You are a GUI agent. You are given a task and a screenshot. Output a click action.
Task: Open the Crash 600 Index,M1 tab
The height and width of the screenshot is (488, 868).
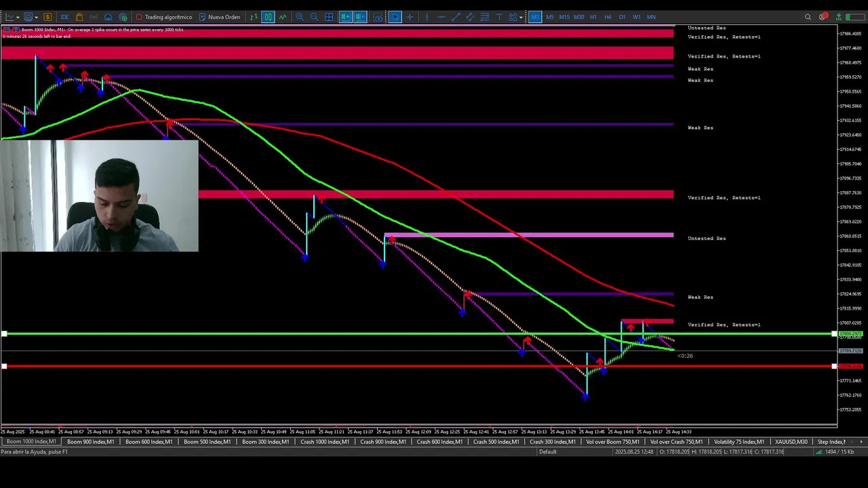pyautogui.click(x=439, y=442)
